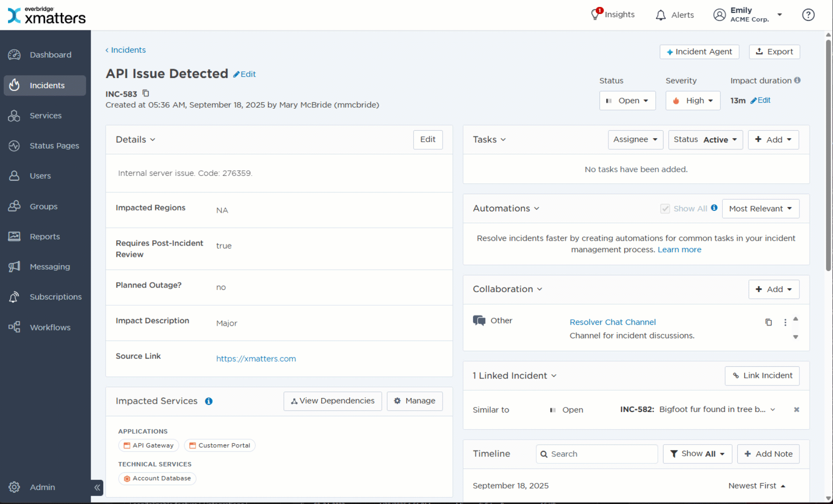
Task: Click the Details Edit button
Action: point(428,140)
